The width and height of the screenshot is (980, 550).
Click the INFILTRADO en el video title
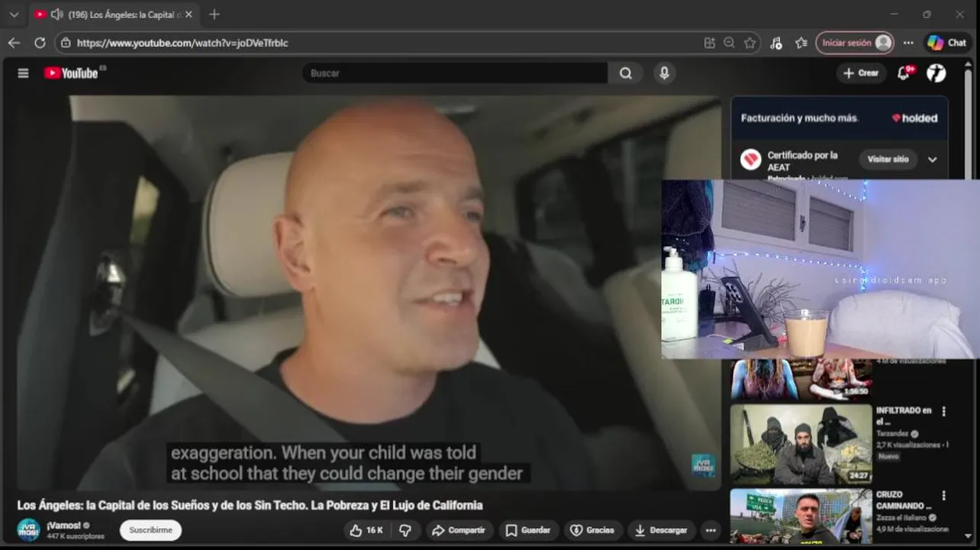pyautogui.click(x=904, y=416)
